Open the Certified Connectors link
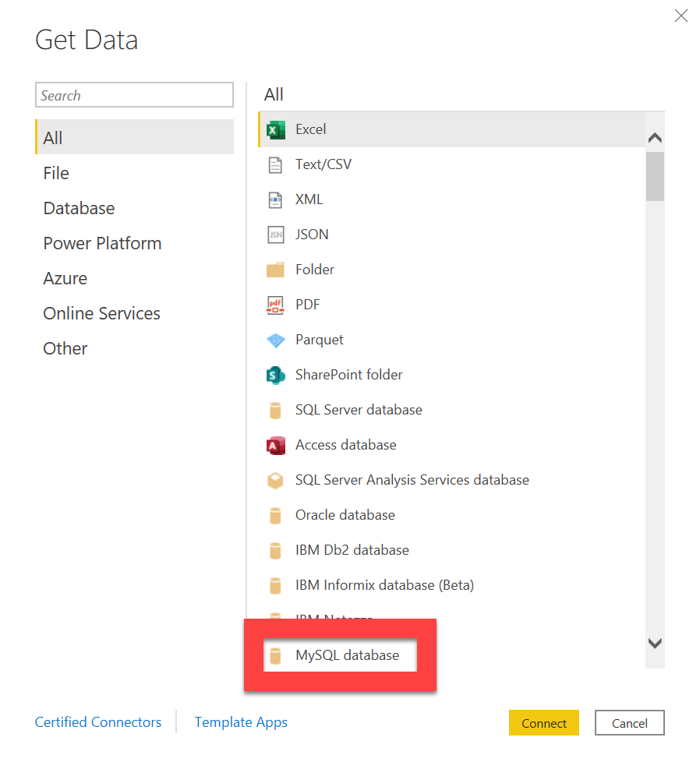The width and height of the screenshot is (700, 769). tap(98, 722)
